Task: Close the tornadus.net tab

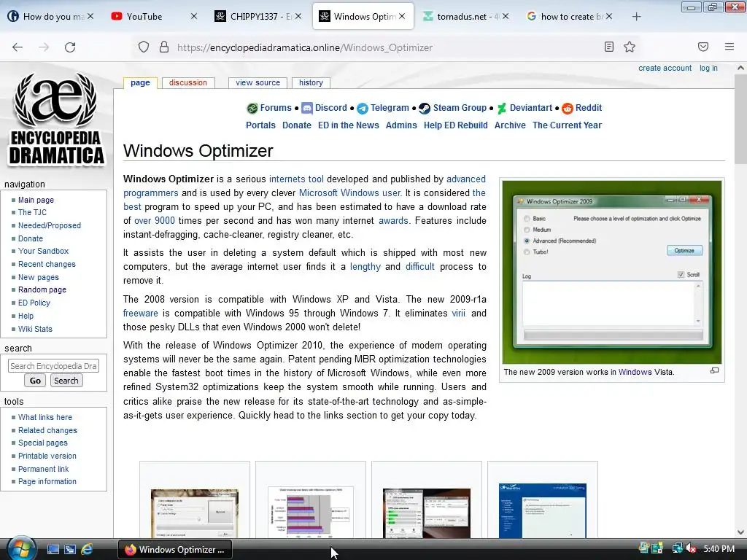Action: point(506,16)
